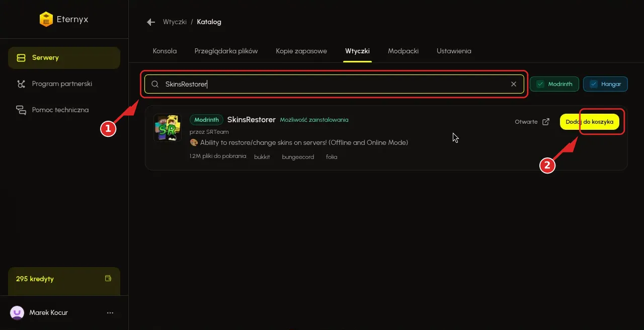
Task: Click the 1.2M pliki do pobrania text
Action: pos(218,156)
